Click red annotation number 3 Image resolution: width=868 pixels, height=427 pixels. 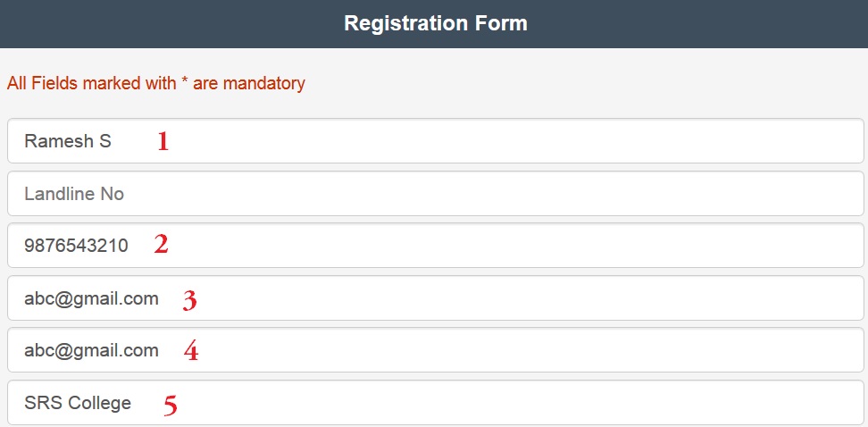[189, 300]
